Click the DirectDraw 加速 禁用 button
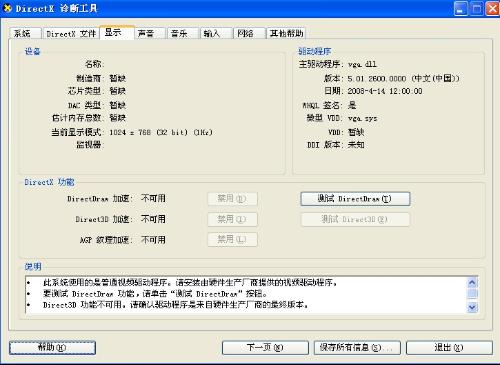The width and height of the screenshot is (500, 365). point(232,199)
